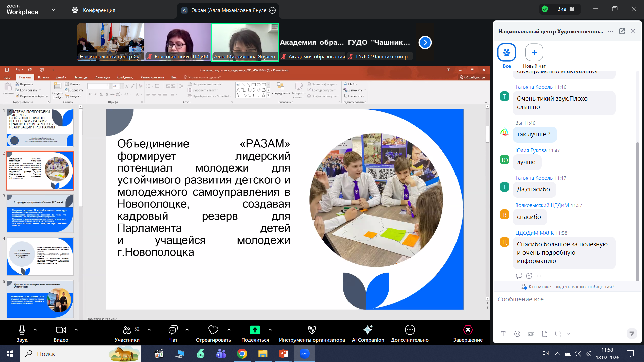This screenshot has width=644, height=362.
Task: Open Отреагировать reactions heart icon
Action: click(x=213, y=330)
